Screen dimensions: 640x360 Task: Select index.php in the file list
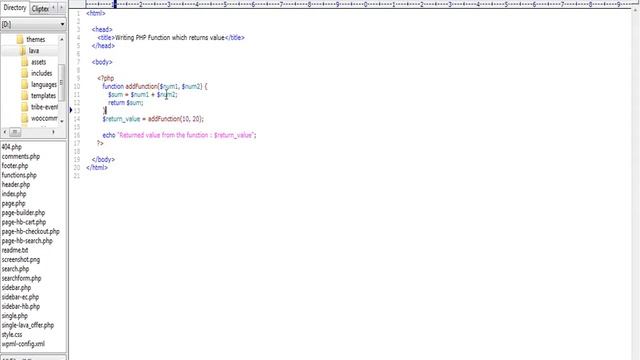coord(14,194)
